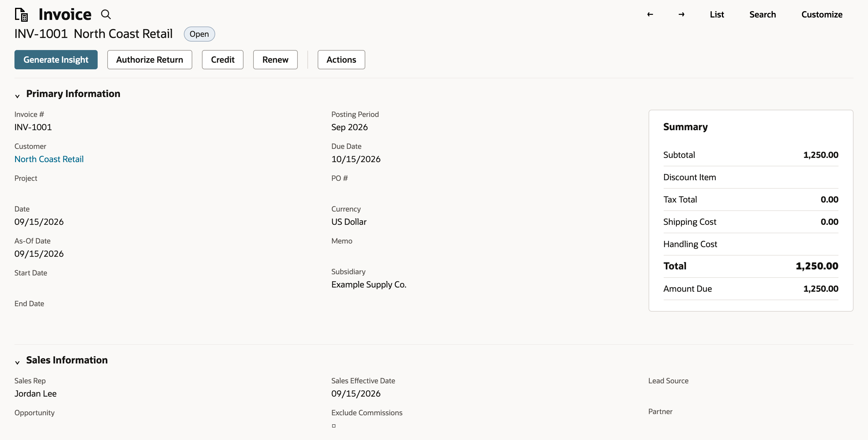Select the Subtotal value in Summary
This screenshot has width=868, height=440.
pyautogui.click(x=820, y=155)
